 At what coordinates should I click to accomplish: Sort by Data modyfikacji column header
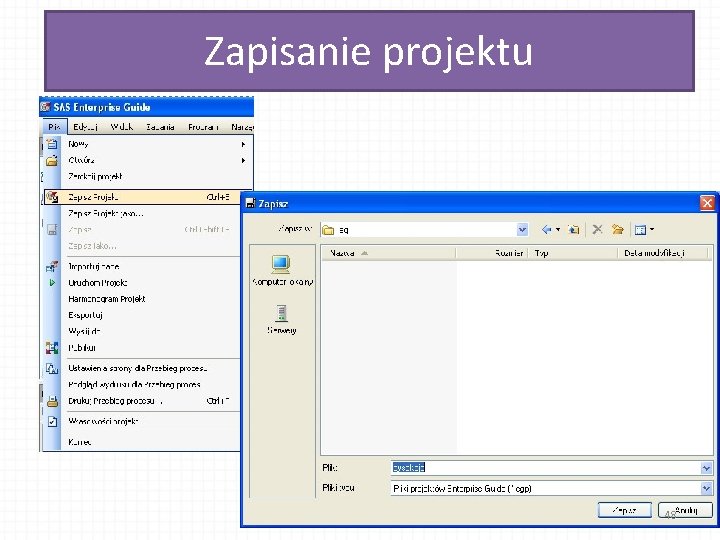[664, 253]
